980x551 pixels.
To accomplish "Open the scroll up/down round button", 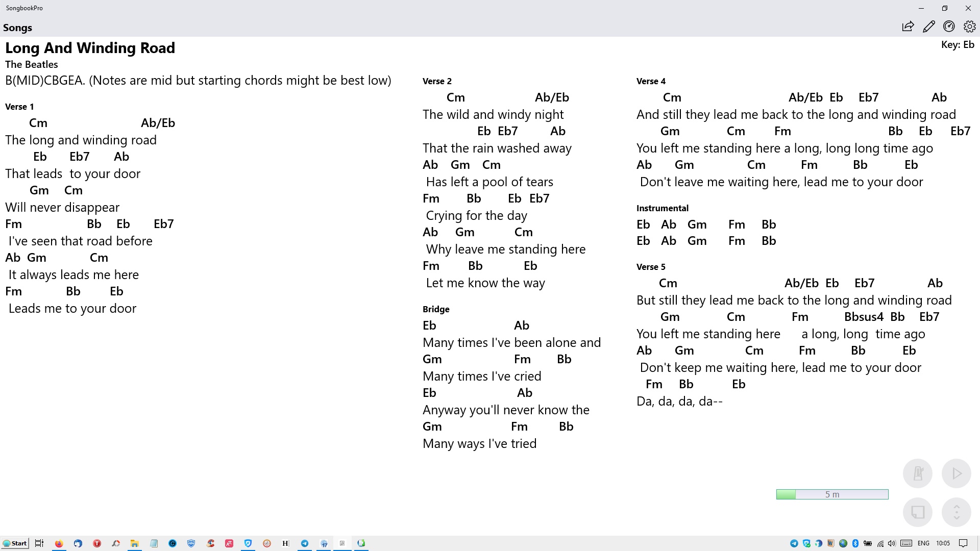I will [x=956, y=512].
